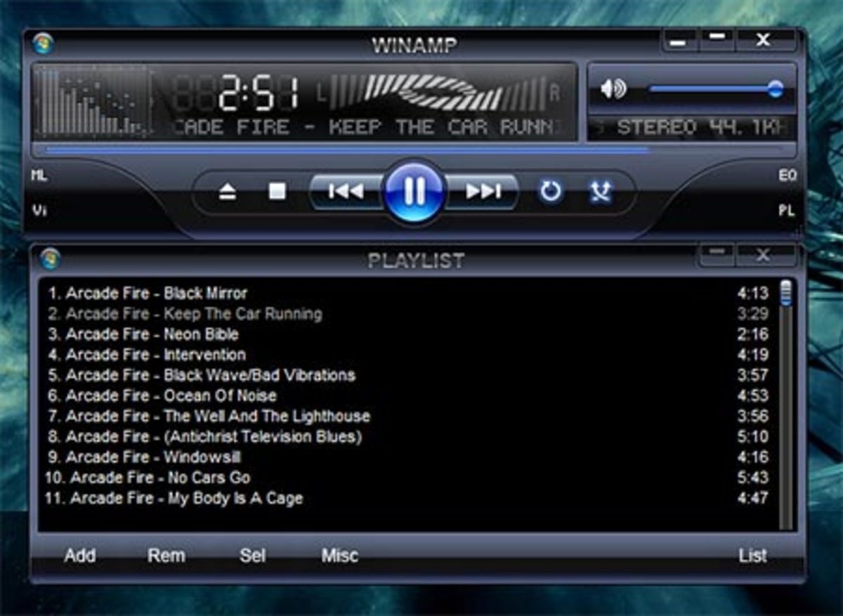Open the Misc menu in playlist

tap(340, 556)
